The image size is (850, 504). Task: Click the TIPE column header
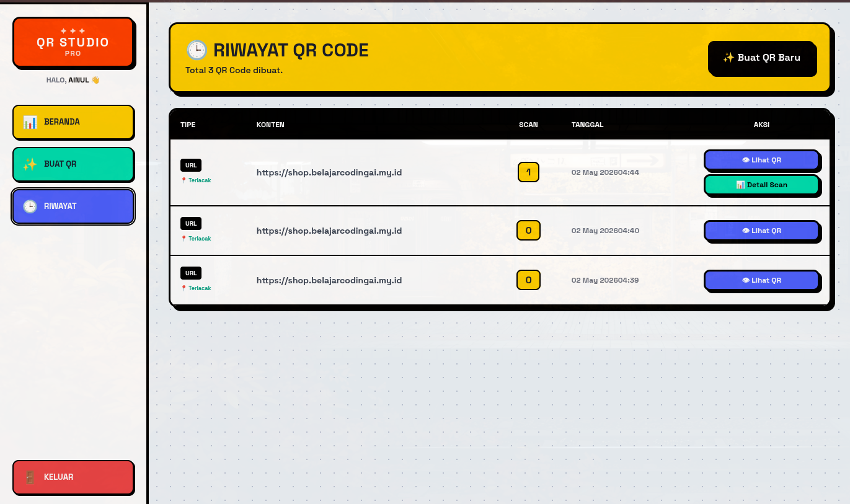tap(188, 125)
